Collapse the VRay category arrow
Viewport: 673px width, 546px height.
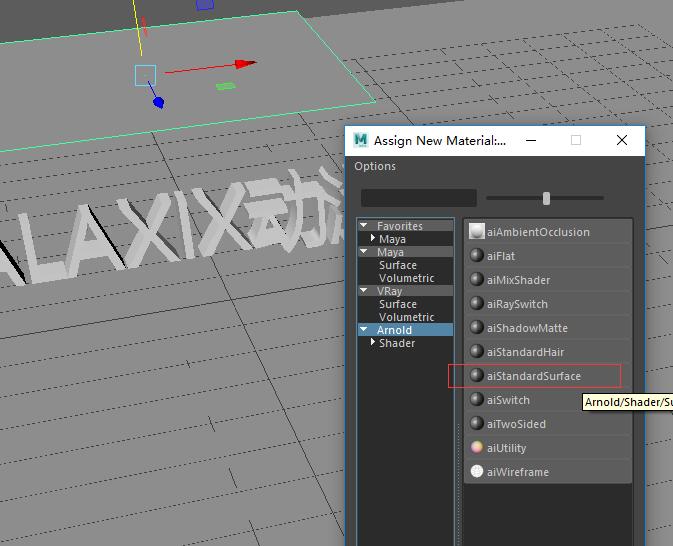(x=364, y=291)
